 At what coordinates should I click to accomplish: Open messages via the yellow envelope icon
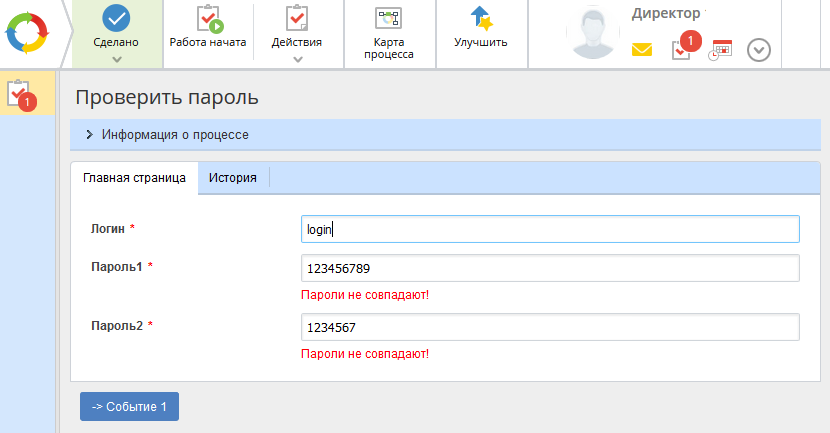click(x=642, y=50)
